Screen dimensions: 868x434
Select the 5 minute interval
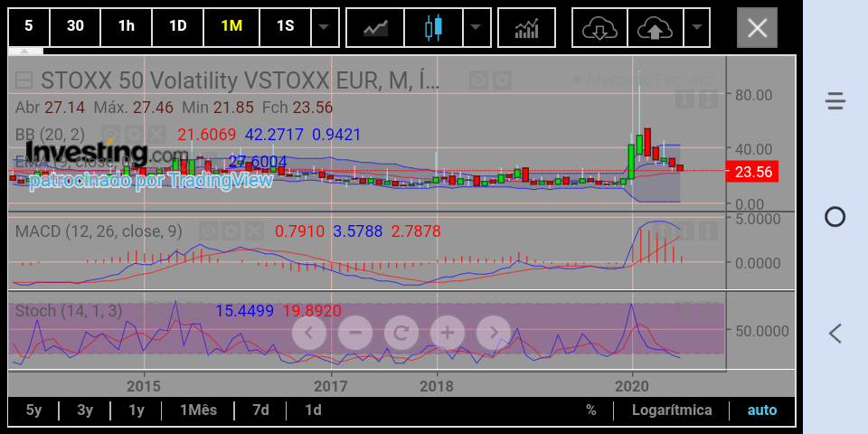point(29,26)
